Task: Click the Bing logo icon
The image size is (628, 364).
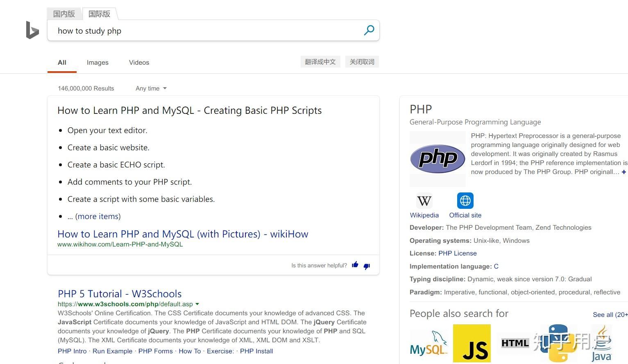Action: (32, 30)
